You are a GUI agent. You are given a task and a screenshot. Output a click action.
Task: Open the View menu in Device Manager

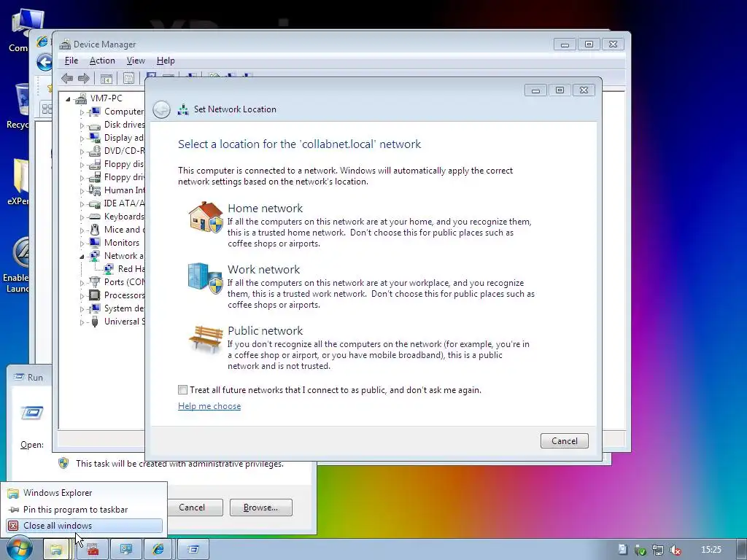[136, 61]
